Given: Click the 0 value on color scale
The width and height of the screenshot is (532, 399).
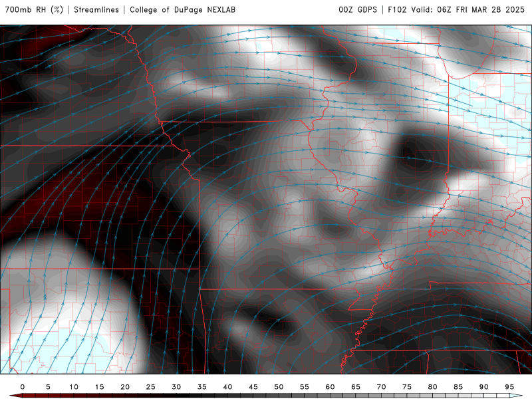Looking at the screenshot, I should click(23, 387).
